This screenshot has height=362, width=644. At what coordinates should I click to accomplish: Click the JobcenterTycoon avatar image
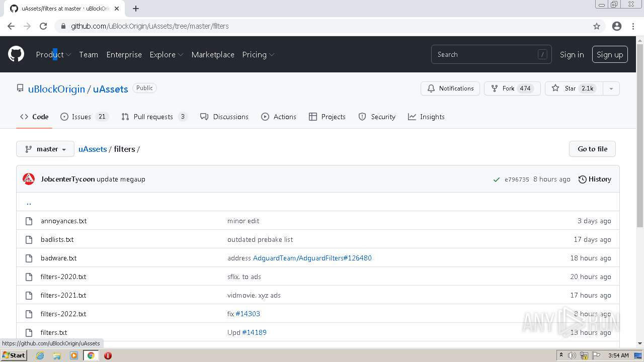[x=29, y=179]
